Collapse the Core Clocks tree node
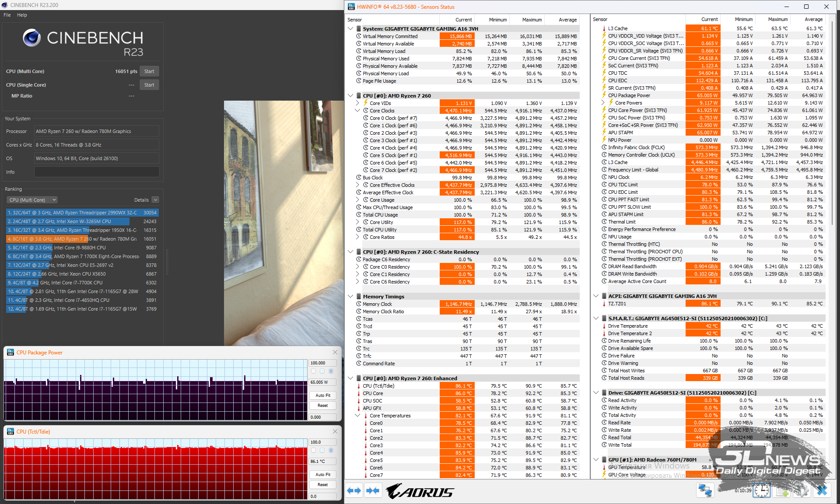 [x=357, y=111]
